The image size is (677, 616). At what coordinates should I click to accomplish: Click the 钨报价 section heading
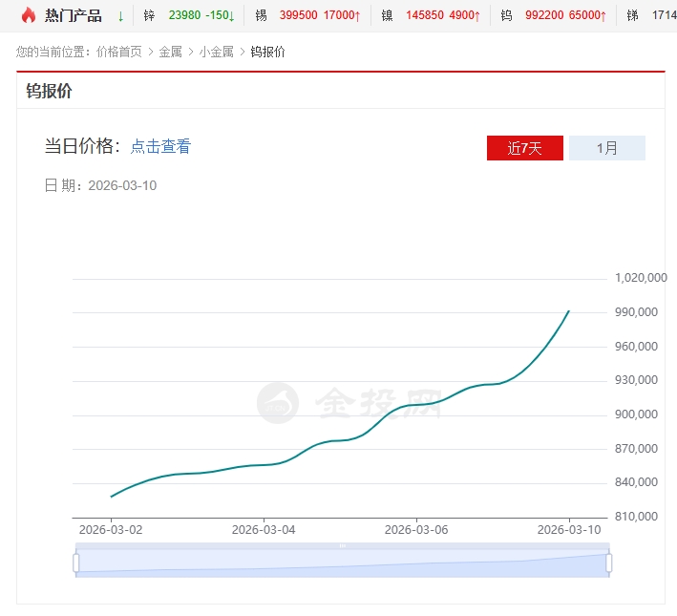pos(49,91)
